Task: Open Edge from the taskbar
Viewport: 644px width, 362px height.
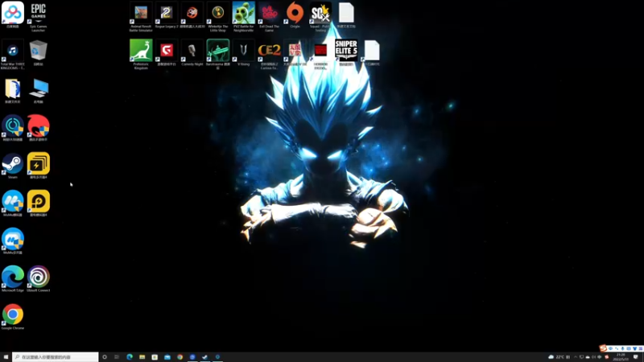Action: pos(130,357)
